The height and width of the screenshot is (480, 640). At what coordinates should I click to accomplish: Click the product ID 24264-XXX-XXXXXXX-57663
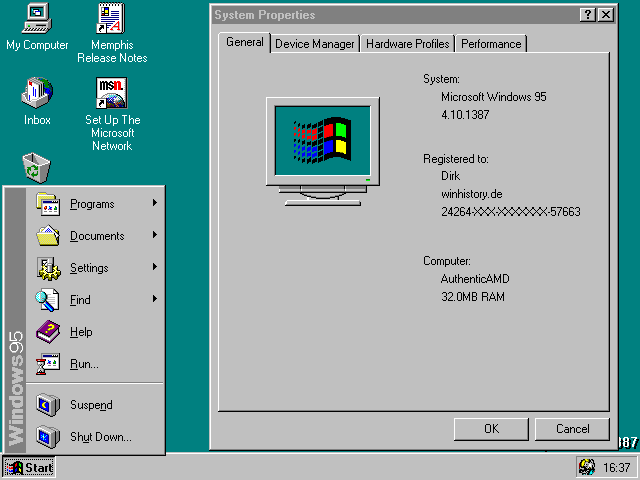pyautogui.click(x=511, y=211)
